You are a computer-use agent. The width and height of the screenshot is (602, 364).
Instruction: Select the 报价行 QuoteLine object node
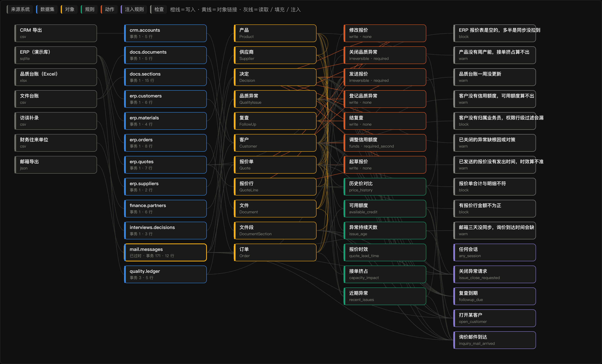(275, 187)
